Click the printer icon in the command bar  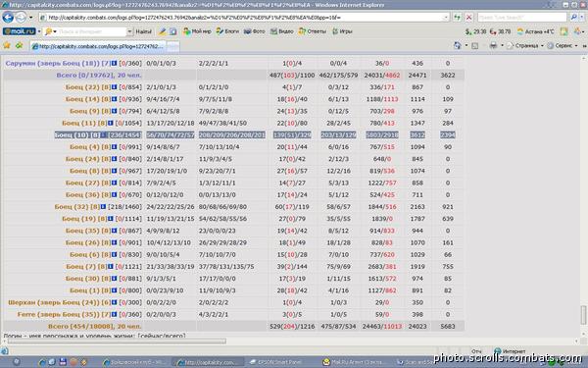point(493,46)
